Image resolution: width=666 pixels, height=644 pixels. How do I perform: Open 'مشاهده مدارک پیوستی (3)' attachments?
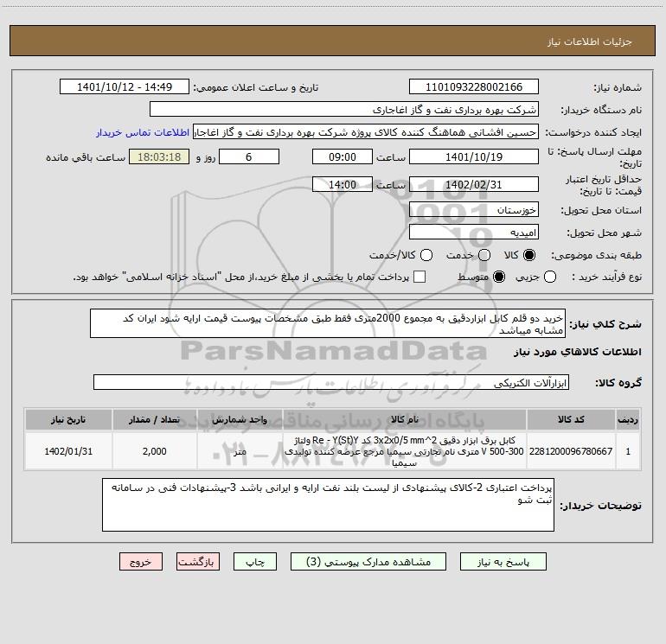tap(368, 561)
